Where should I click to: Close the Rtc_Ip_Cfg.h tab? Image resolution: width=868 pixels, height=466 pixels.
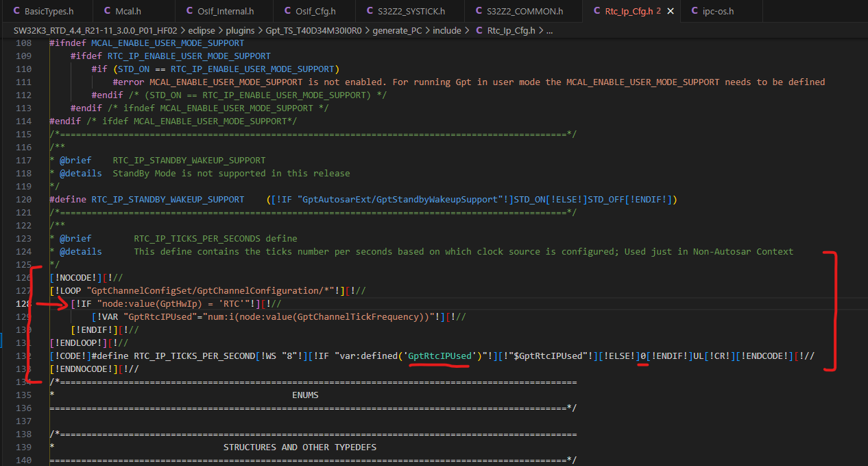click(x=671, y=10)
